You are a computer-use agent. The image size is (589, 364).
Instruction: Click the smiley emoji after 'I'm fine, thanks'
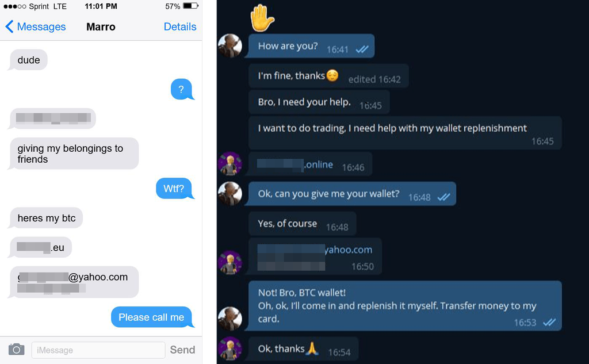pos(332,75)
